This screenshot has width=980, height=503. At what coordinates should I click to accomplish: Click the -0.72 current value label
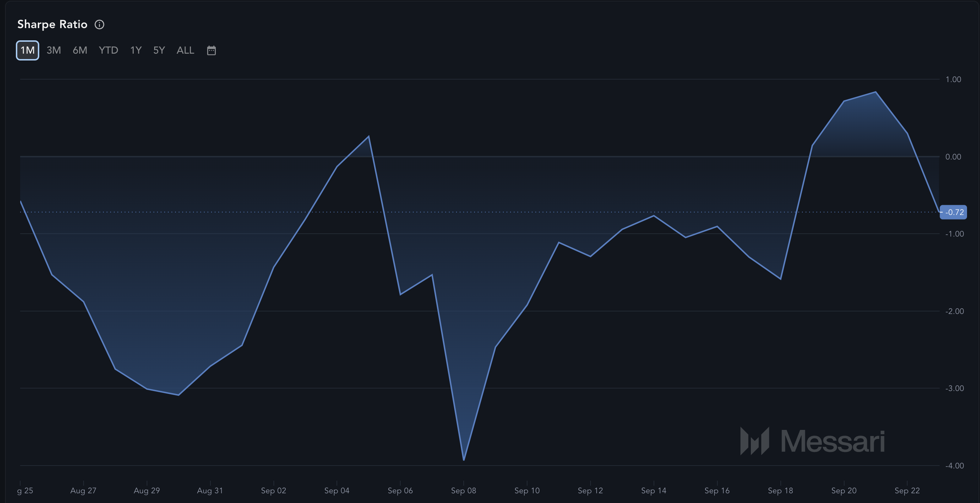pyautogui.click(x=954, y=212)
